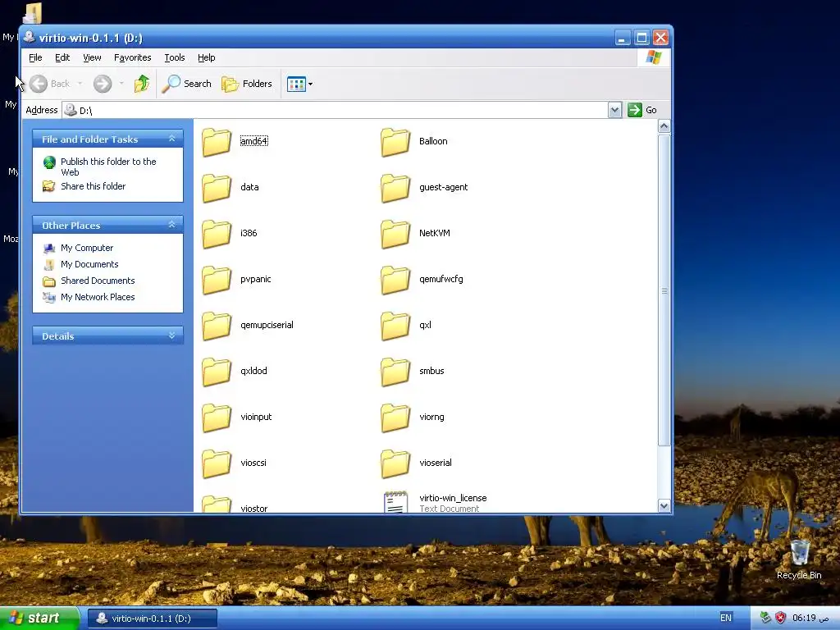This screenshot has width=840, height=630.
Task: Toggle the Folders pane button
Action: [x=247, y=84]
